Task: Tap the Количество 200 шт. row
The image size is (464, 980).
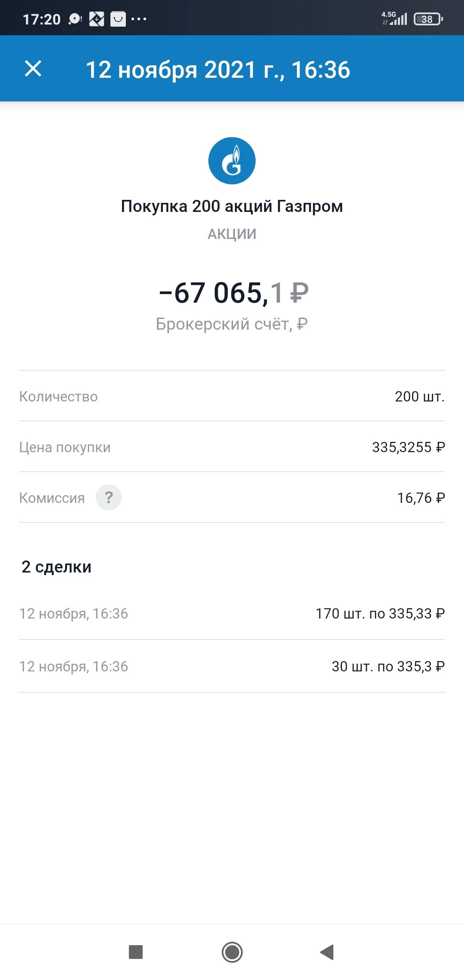Action: pyautogui.click(x=232, y=396)
